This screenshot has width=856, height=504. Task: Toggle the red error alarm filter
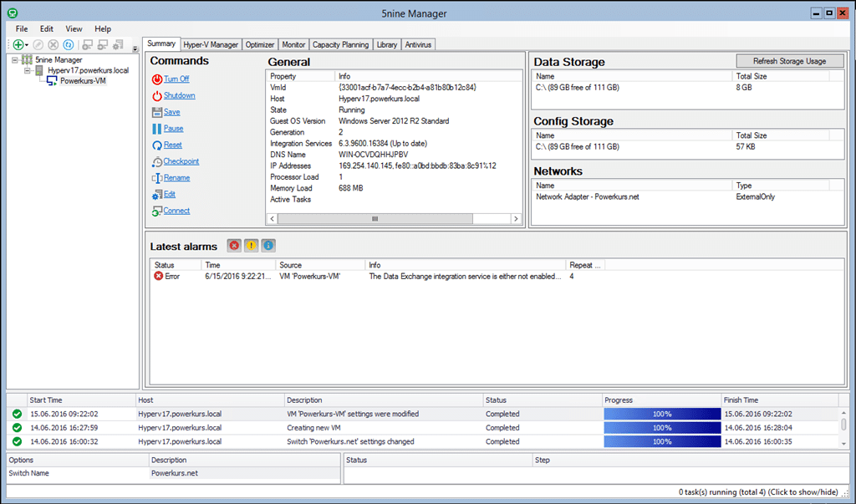point(234,246)
